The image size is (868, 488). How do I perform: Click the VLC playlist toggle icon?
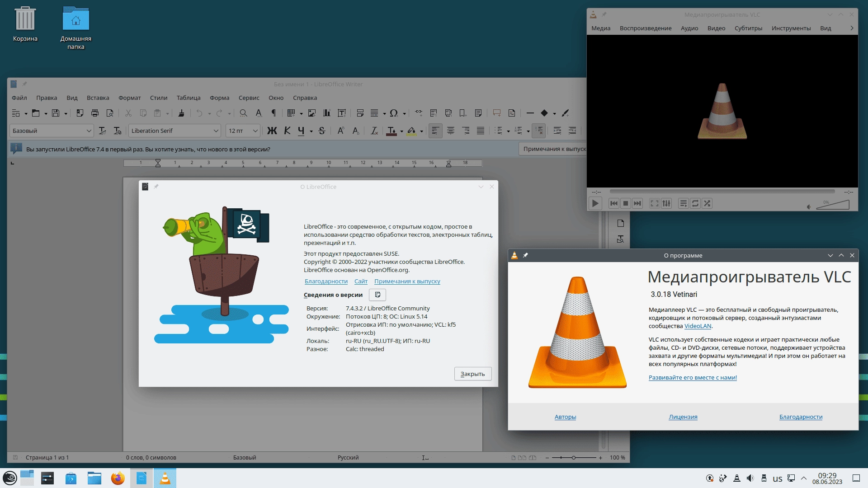[683, 203]
